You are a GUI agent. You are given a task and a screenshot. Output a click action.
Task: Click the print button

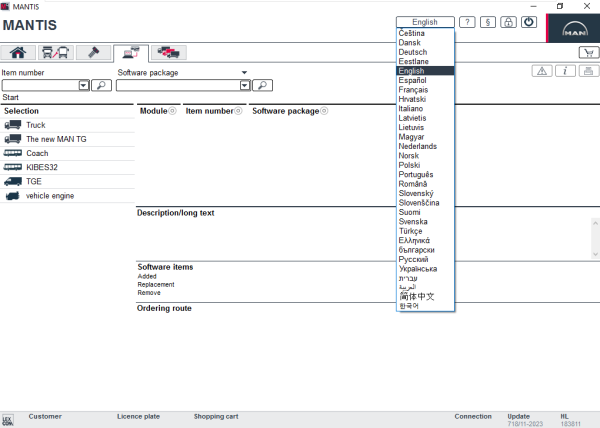click(x=589, y=71)
